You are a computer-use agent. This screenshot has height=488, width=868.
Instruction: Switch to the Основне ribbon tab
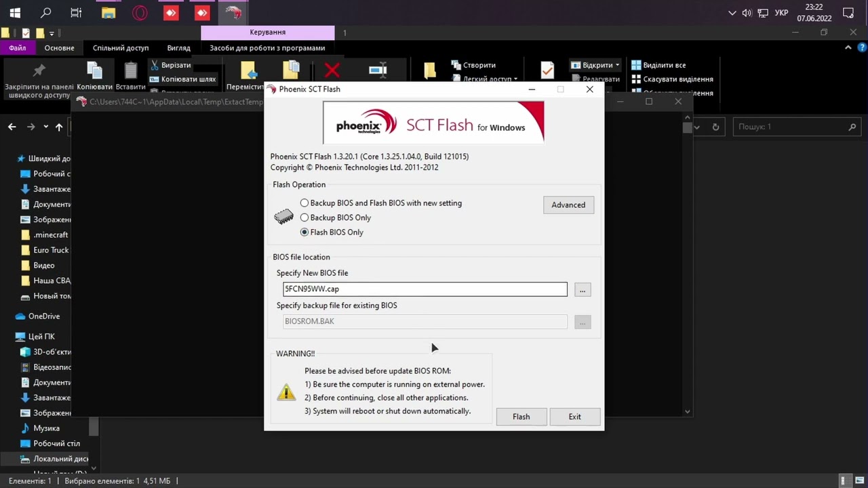tap(60, 48)
